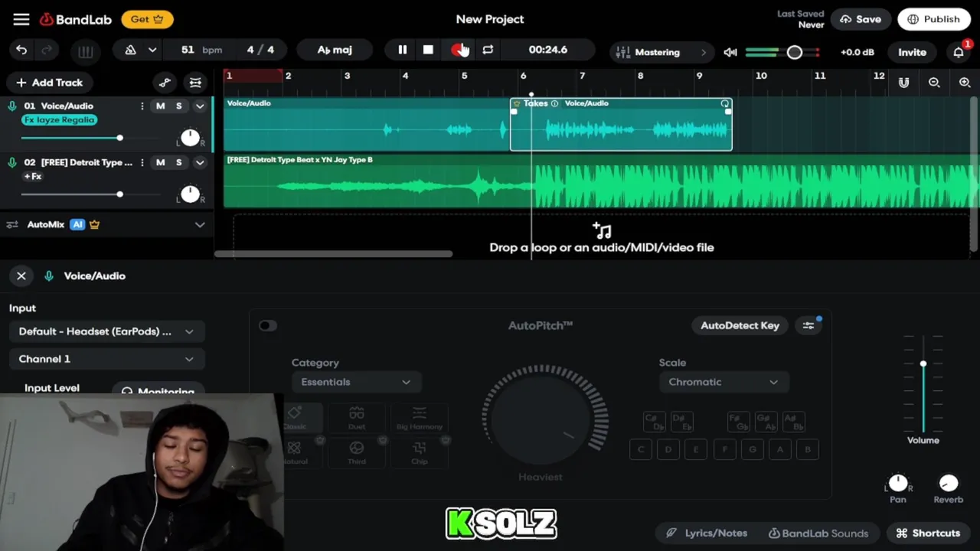Adjust Voice/Audio track pan knob
This screenshot has width=980, height=551.
190,138
